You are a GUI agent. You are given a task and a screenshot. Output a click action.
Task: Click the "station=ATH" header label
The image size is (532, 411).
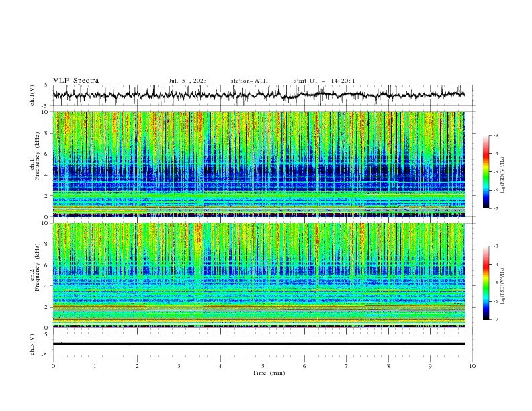[x=249, y=81]
